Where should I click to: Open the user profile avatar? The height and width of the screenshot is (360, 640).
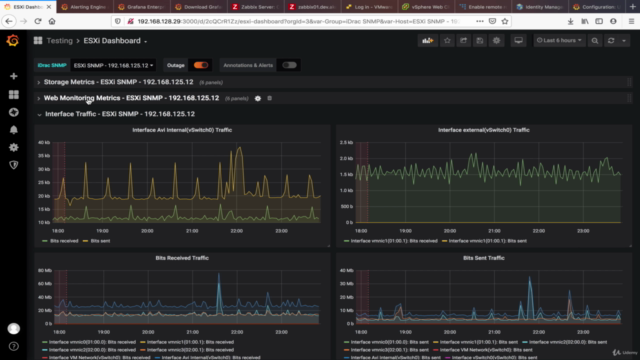13,329
